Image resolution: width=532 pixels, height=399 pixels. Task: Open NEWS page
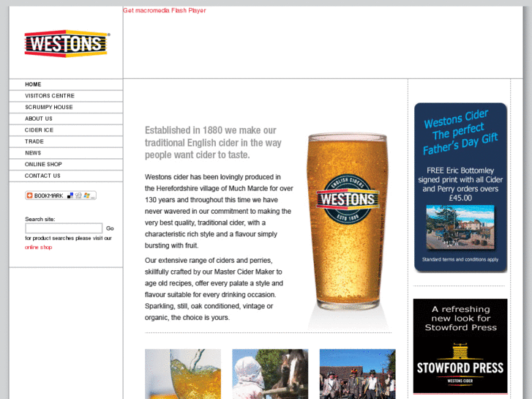[33, 153]
